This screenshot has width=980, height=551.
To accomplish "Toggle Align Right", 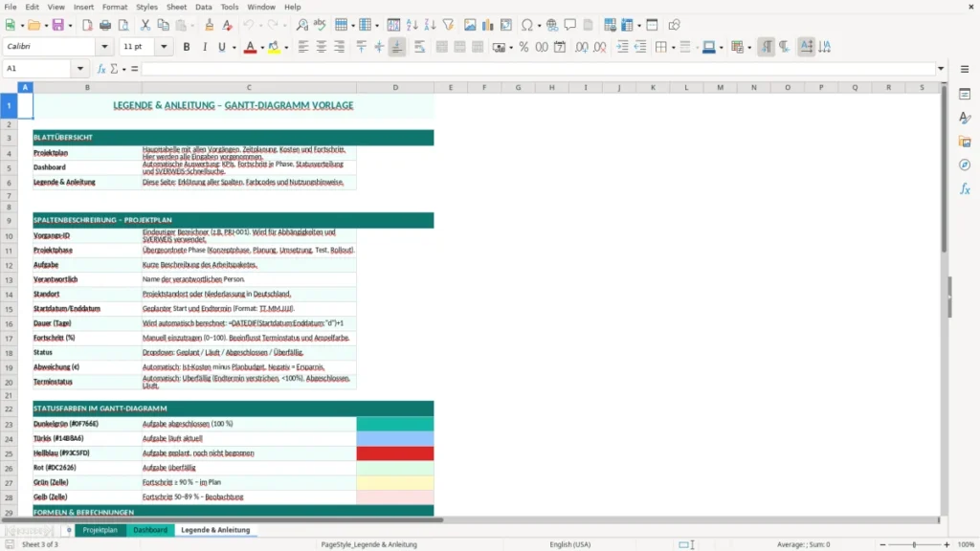I will click(x=340, y=47).
